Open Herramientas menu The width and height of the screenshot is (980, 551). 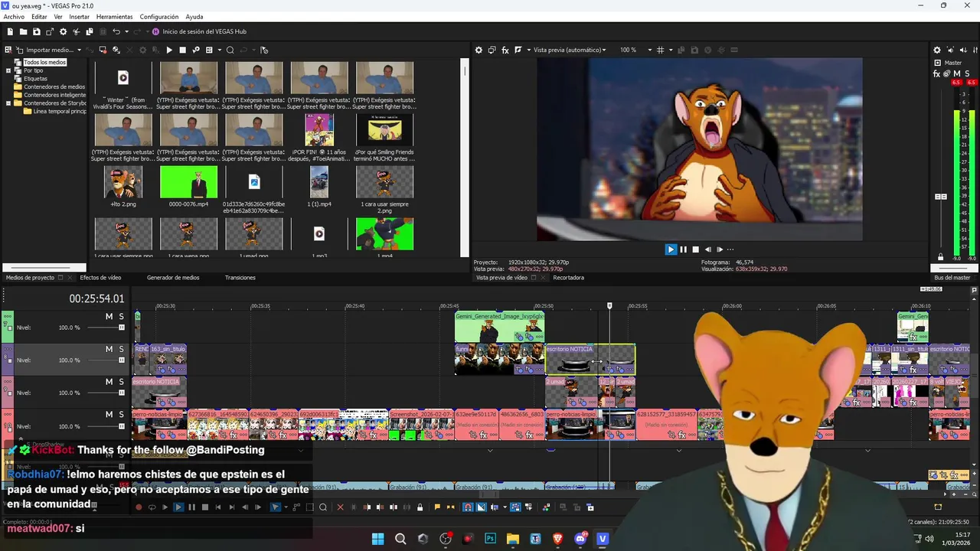(114, 16)
